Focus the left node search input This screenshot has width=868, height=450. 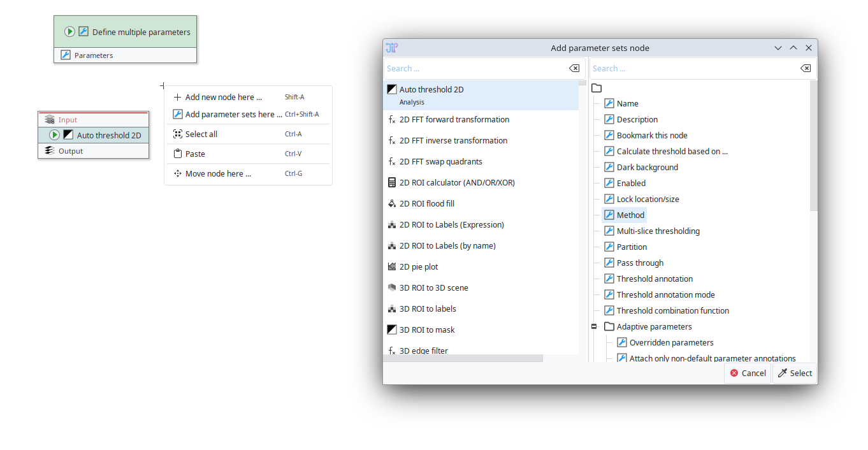[x=475, y=69]
